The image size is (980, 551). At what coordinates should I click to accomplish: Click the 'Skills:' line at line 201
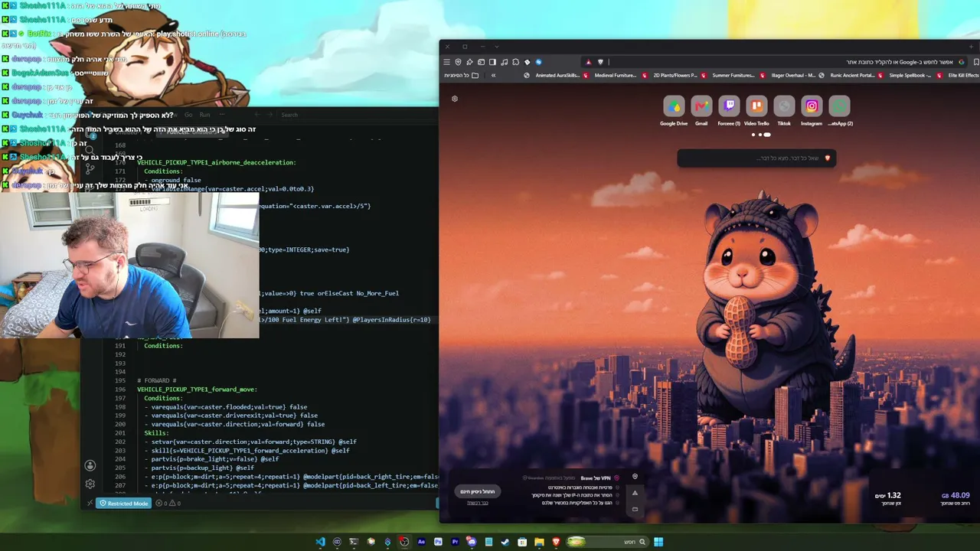tap(156, 433)
